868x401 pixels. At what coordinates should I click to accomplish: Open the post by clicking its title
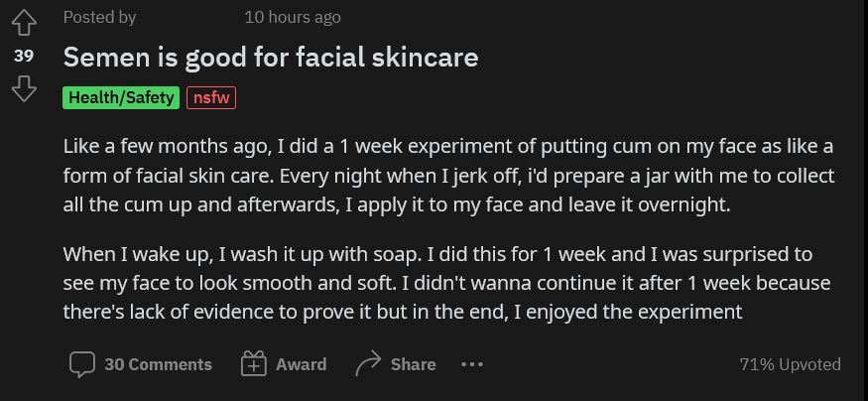coord(271,57)
